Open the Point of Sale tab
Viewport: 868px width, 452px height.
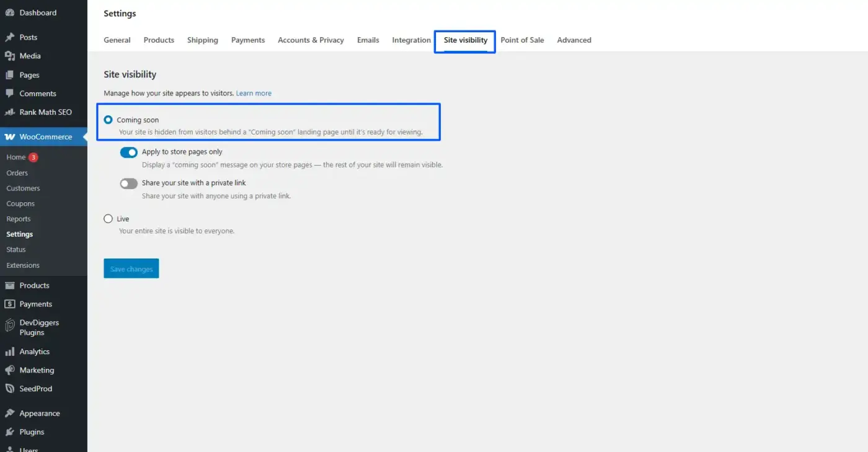523,40
